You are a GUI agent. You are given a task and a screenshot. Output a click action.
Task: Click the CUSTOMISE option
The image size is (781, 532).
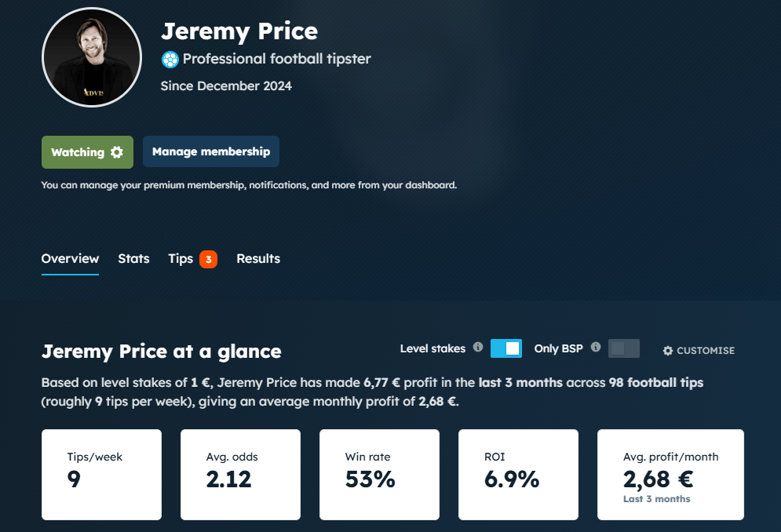pos(699,351)
